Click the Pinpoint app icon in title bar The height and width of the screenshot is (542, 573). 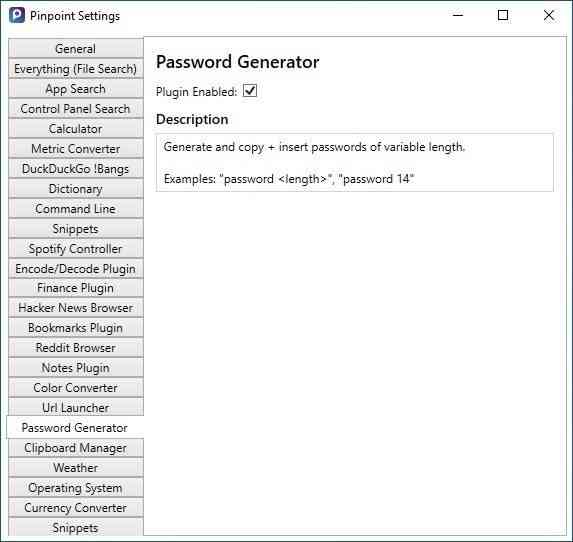17,15
